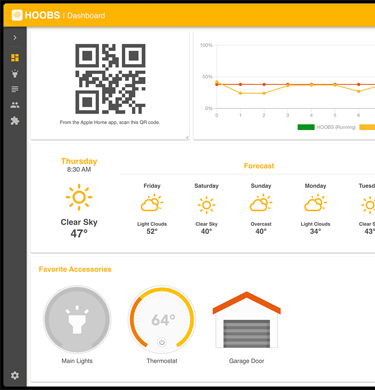Click the chart data point at hour 1
Screen dimensions: 375x390
(x=240, y=93)
